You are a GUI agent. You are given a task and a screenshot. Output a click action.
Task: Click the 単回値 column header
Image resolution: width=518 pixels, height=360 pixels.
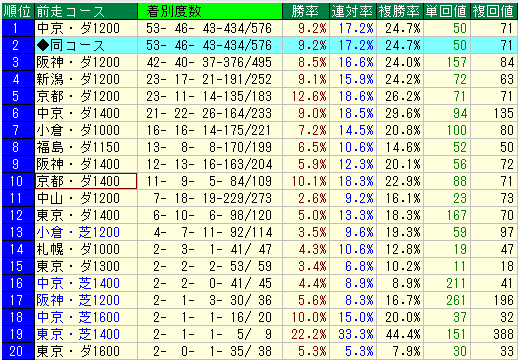[x=447, y=11]
